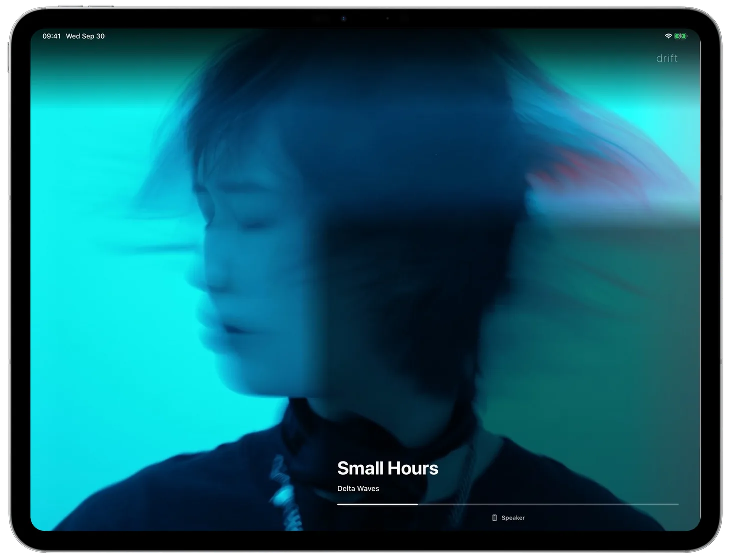731x560 pixels.
Task: Tap the battery charging icon
Action: (x=681, y=36)
